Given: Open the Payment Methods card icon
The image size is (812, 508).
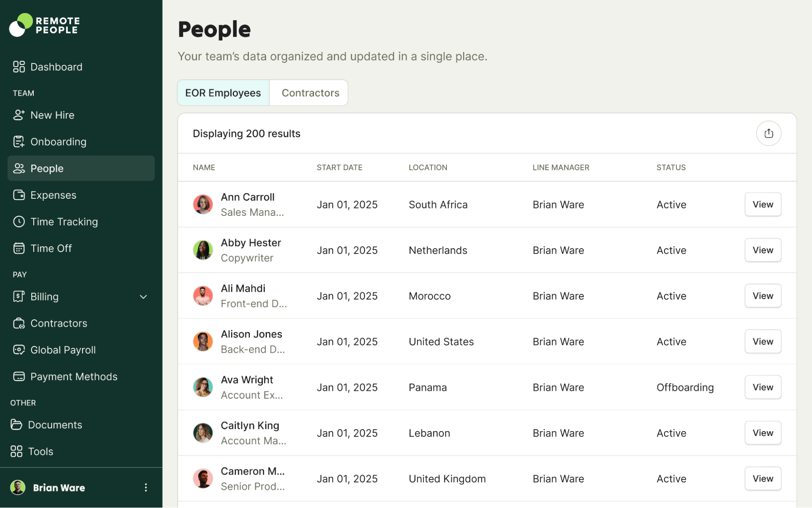Looking at the screenshot, I should pyautogui.click(x=19, y=376).
